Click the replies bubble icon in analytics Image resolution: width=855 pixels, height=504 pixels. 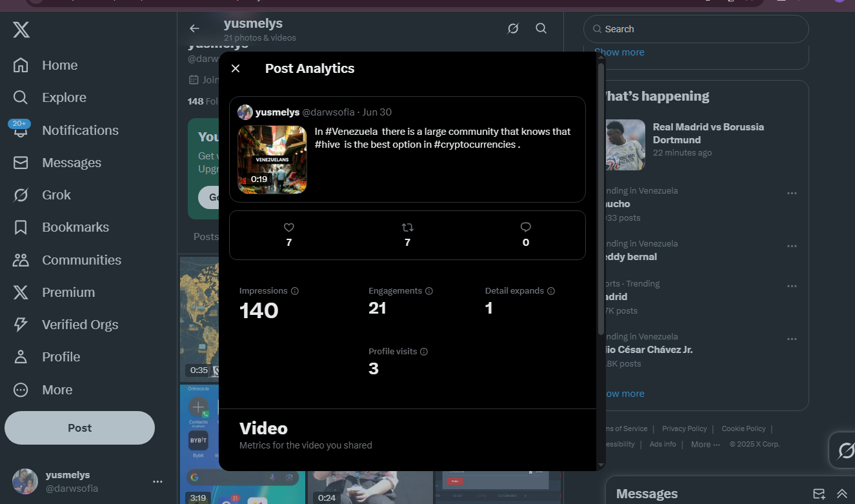526,227
